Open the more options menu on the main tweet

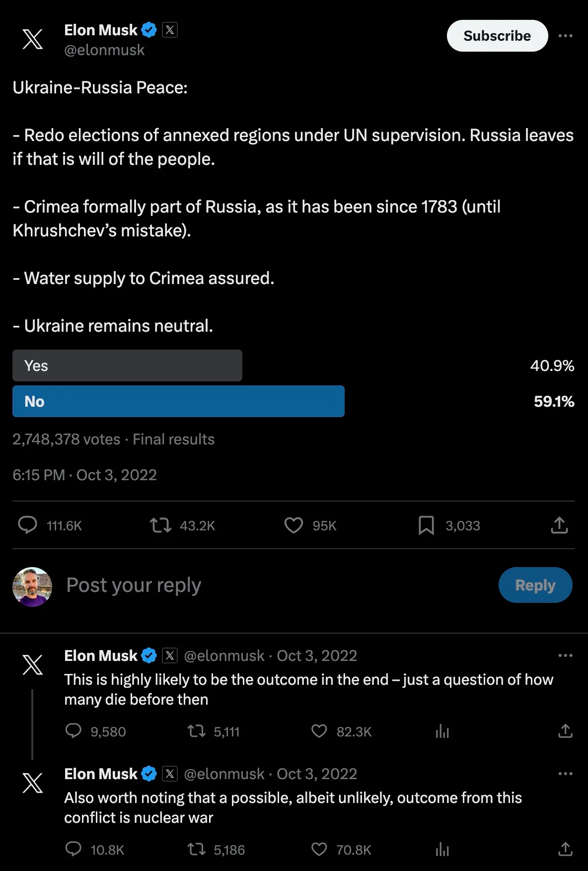[566, 36]
